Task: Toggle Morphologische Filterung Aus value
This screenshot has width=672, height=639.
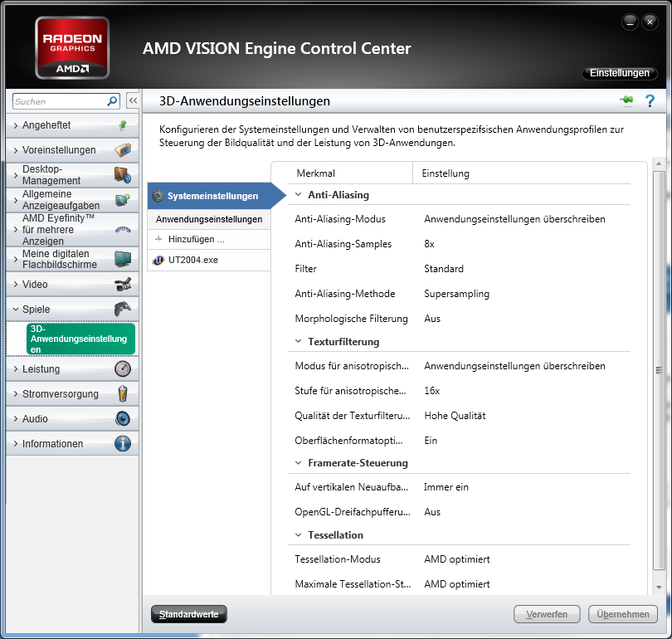Action: click(x=432, y=319)
